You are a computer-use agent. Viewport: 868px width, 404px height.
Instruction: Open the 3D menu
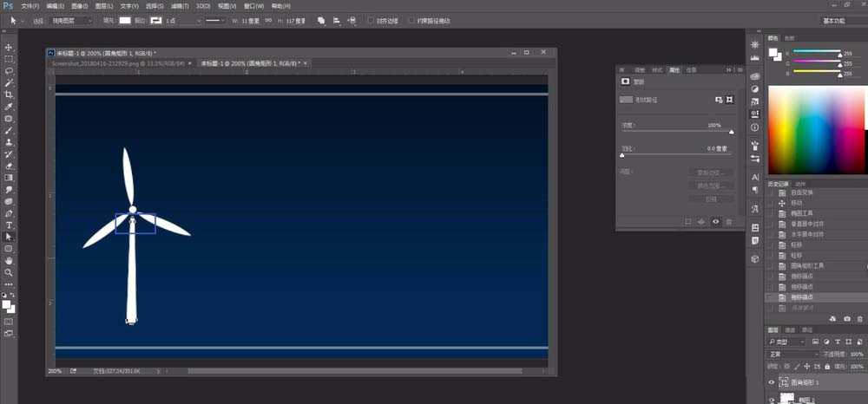pos(201,6)
